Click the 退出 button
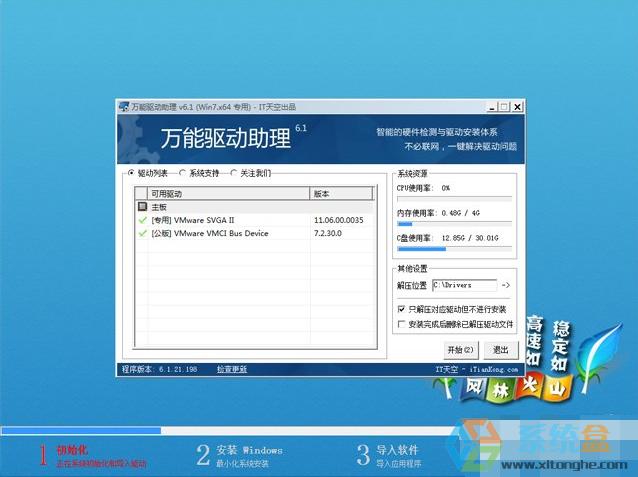This screenshot has height=477, width=638. [501, 350]
